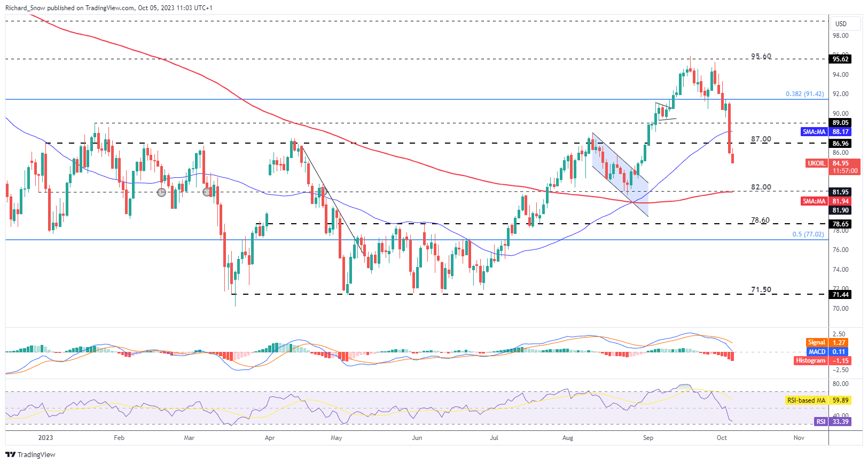868x464 pixels.
Task: Click the 2023 label on the time axis
Action: point(45,438)
